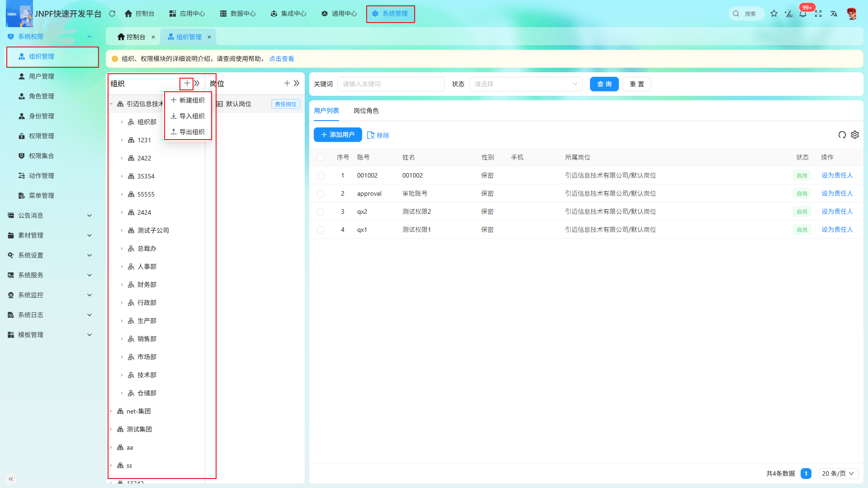This screenshot has width=868, height=488.
Task: Check the row for account 001002
Action: coord(321,175)
